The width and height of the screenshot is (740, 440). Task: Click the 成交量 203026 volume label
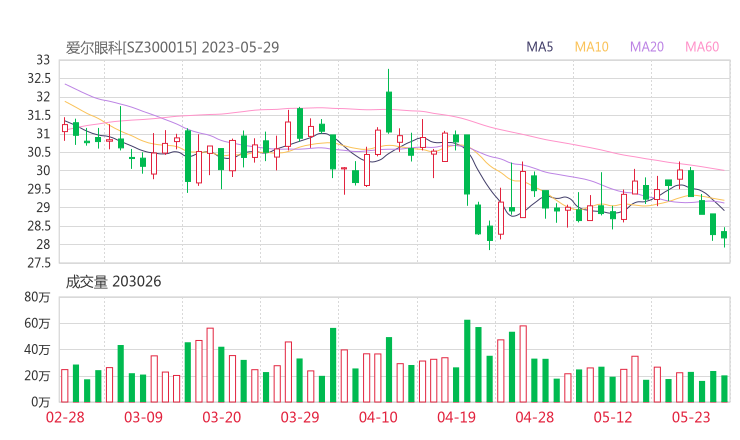pos(113,282)
